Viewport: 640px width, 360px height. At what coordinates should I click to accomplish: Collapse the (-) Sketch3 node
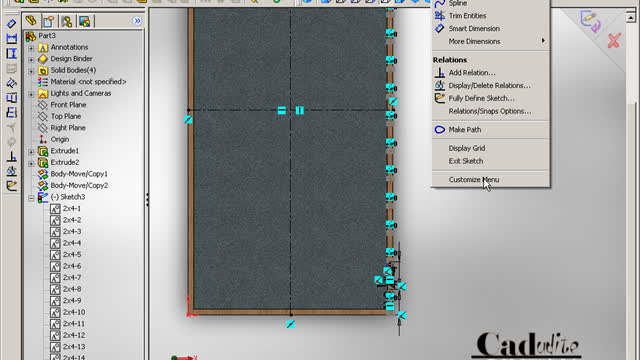tap(31, 198)
